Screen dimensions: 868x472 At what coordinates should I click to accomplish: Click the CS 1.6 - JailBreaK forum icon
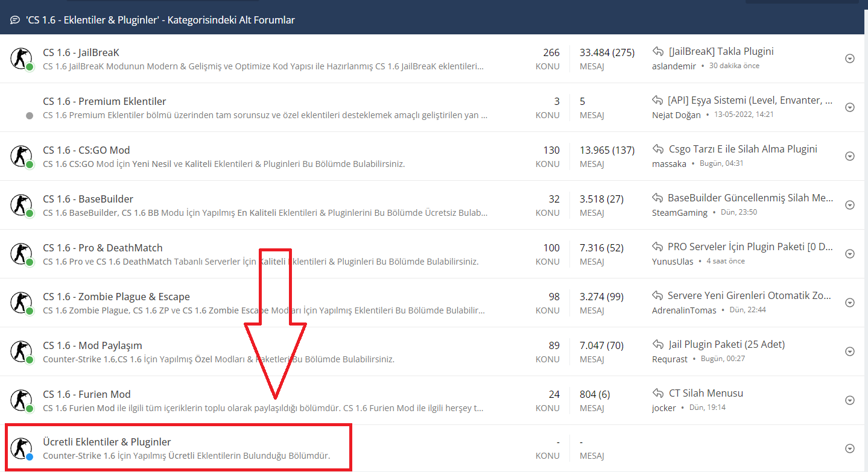point(21,58)
